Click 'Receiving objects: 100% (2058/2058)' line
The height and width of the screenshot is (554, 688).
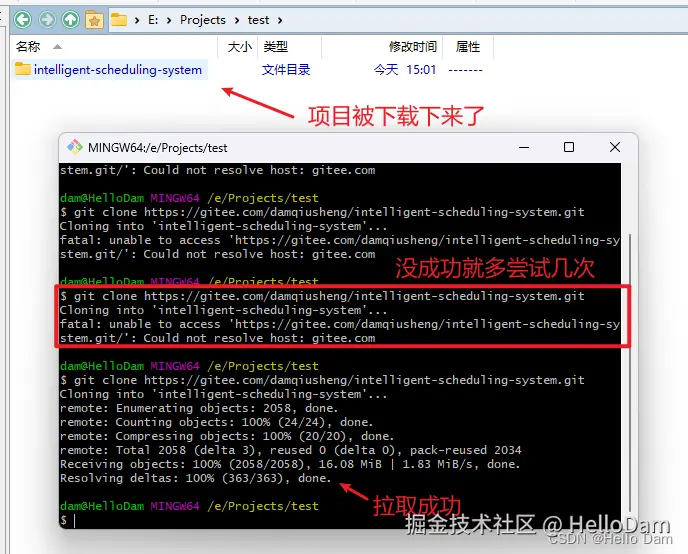click(x=290, y=464)
